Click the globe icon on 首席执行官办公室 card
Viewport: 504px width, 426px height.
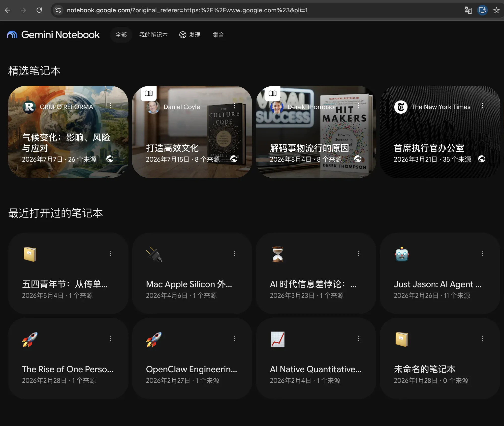[x=482, y=159]
